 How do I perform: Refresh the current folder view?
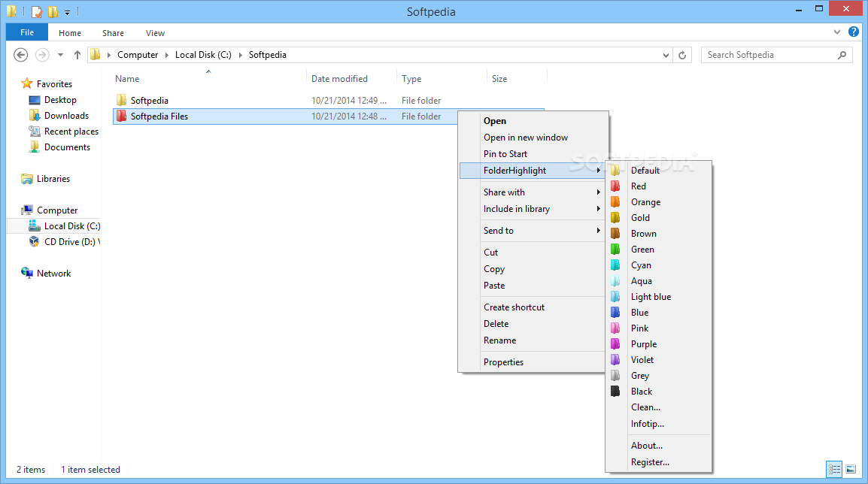682,55
